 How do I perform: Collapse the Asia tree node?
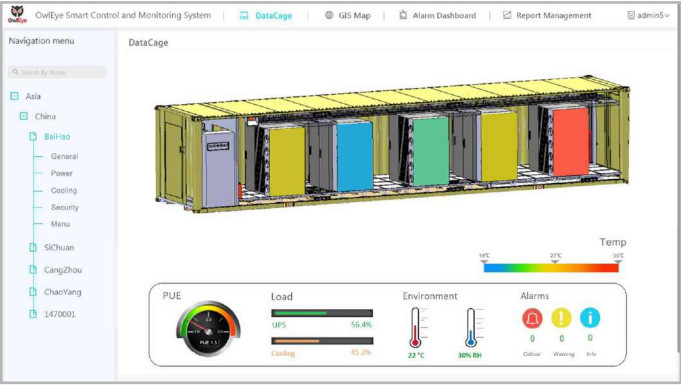coord(14,96)
